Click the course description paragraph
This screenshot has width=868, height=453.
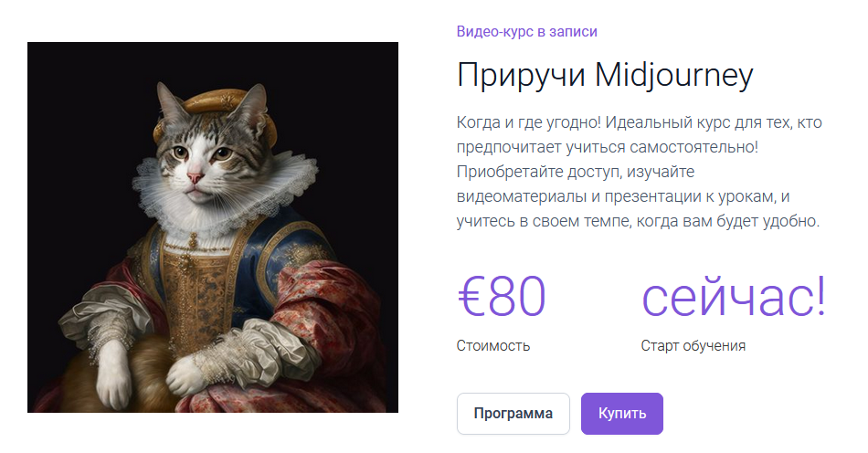[x=640, y=172]
